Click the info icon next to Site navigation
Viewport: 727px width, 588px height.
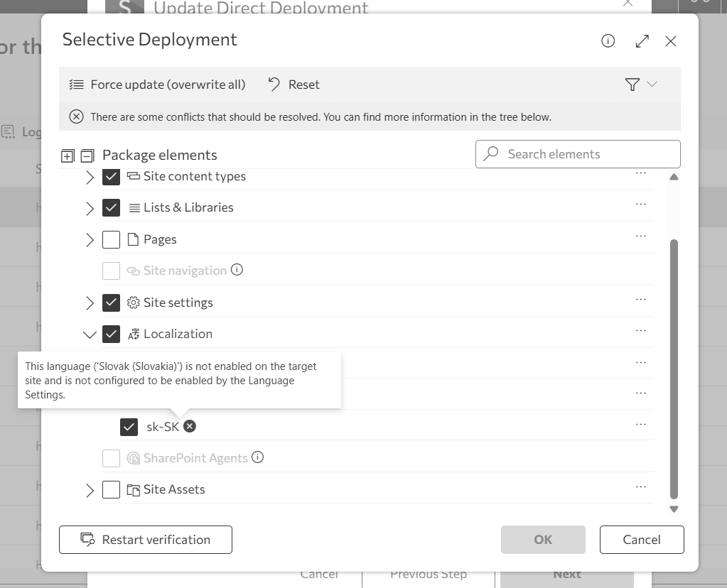tap(237, 270)
